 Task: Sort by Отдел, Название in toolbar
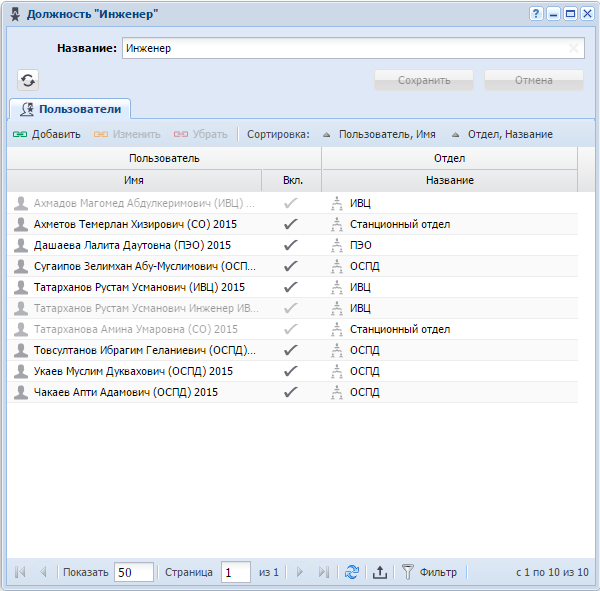(x=503, y=134)
